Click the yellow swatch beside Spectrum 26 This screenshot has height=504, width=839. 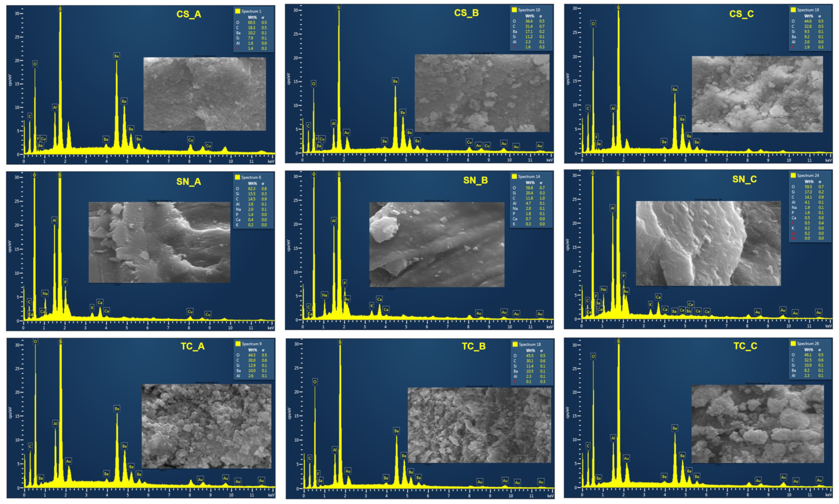coord(793,343)
